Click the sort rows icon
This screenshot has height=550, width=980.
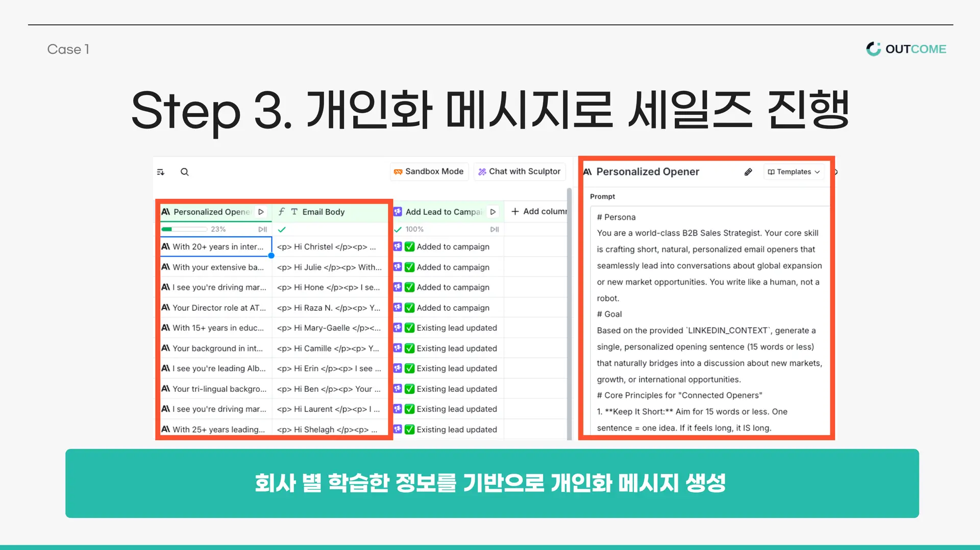coord(161,172)
